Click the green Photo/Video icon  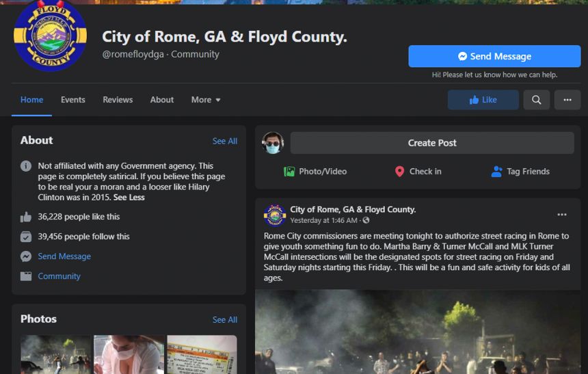point(289,172)
